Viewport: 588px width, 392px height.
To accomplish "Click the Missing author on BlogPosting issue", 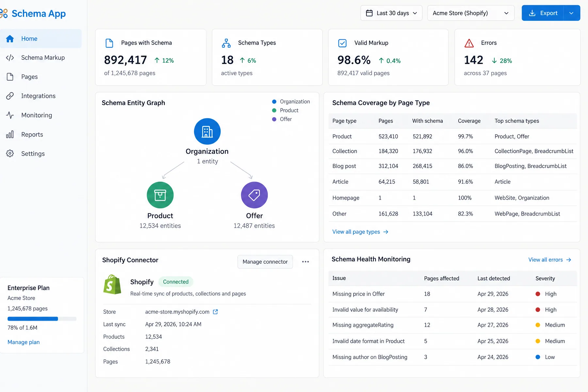I will [370, 357].
